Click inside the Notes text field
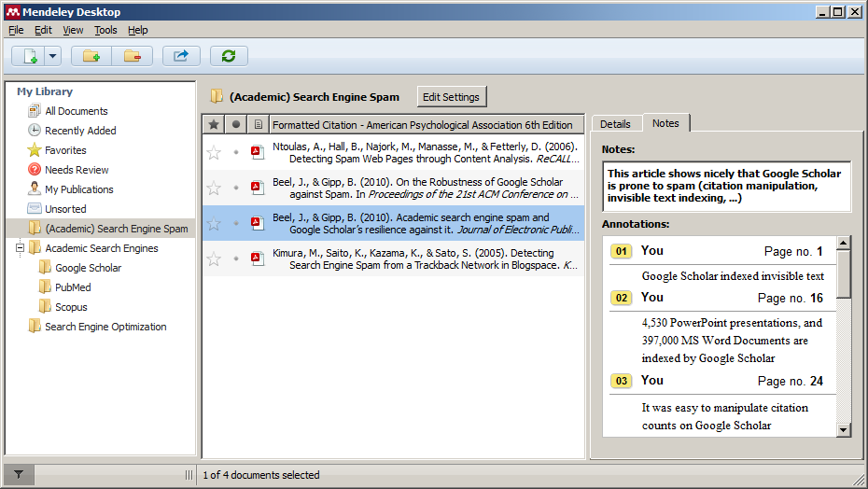This screenshot has width=868, height=489. coord(726,186)
